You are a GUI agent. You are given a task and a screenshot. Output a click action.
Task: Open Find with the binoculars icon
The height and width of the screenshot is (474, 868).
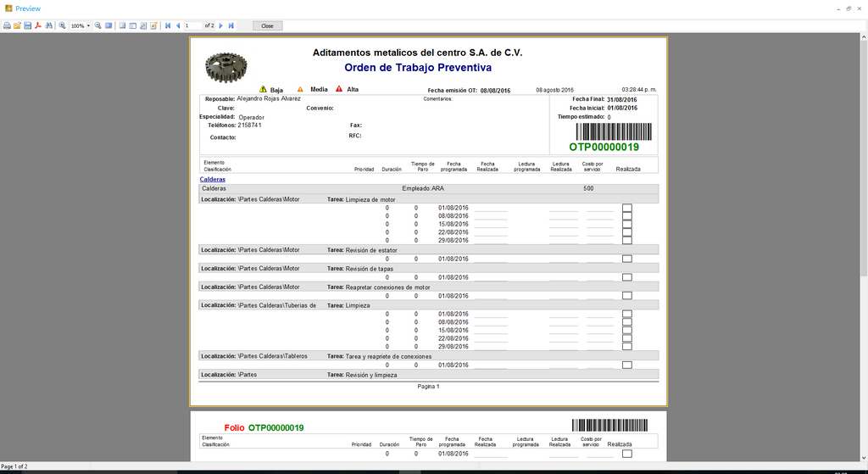coord(49,26)
